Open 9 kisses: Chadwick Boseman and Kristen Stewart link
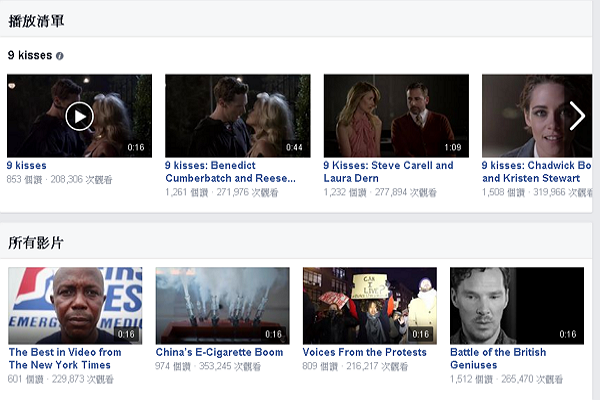The height and width of the screenshot is (400, 600). coord(537,172)
